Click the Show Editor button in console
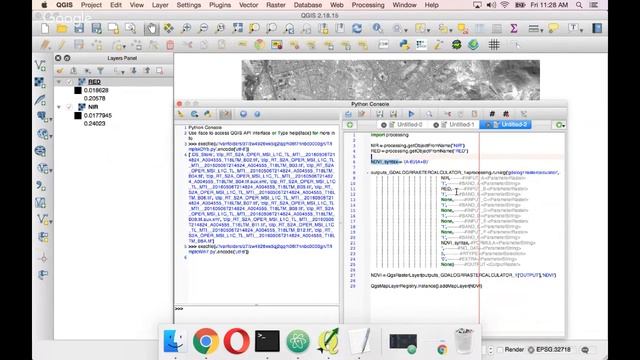Image resolution: width=640 pixels, height=360 pixels. [225, 114]
